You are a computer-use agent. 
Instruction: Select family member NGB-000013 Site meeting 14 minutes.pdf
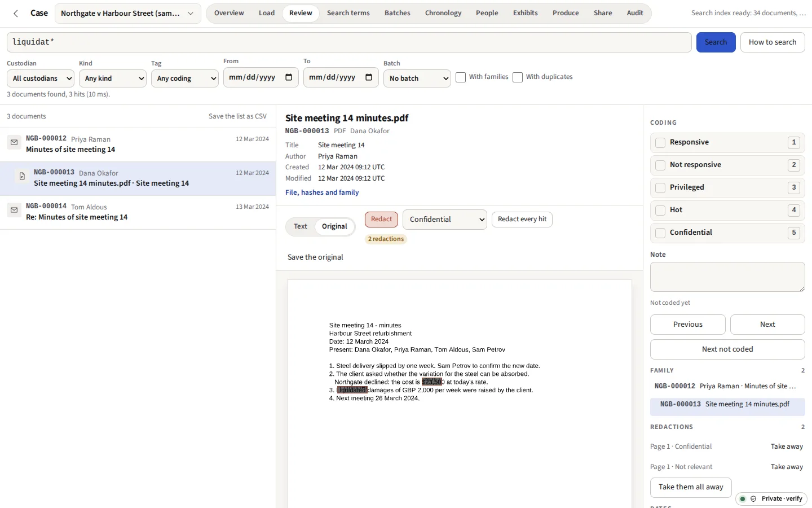[x=727, y=406]
